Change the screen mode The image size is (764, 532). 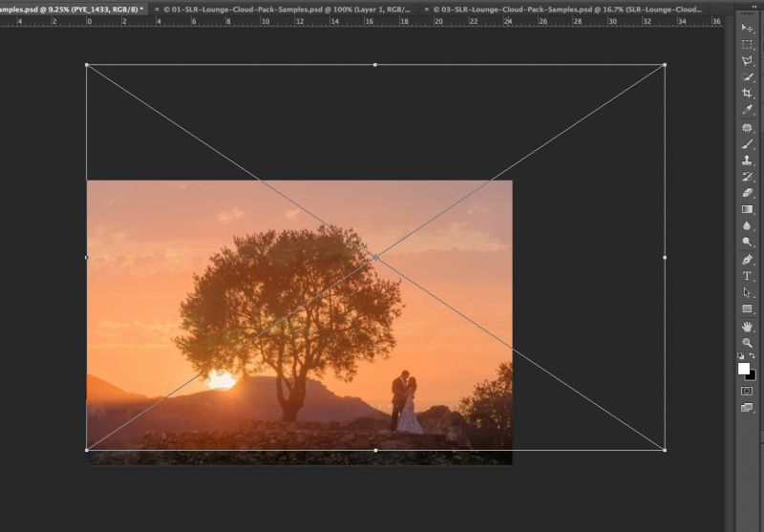pos(747,407)
